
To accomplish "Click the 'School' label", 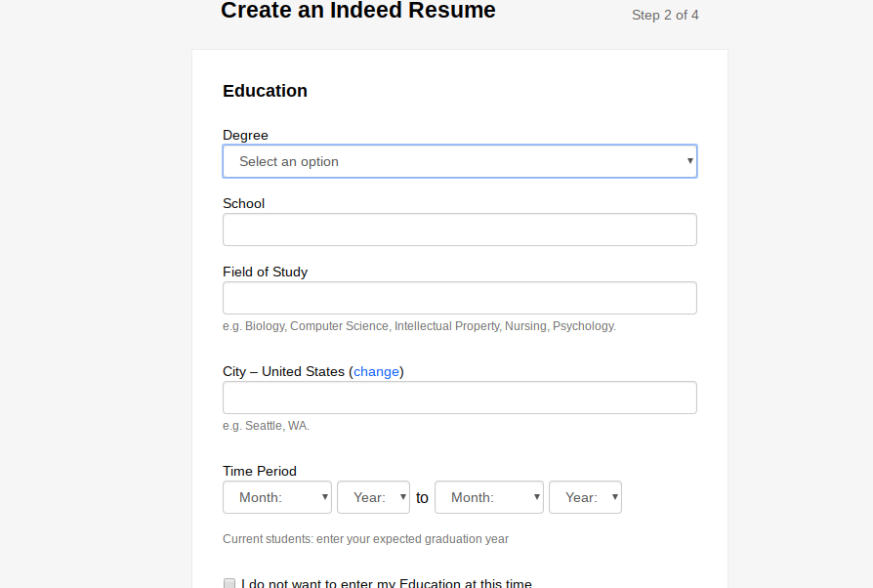I will [244, 204].
